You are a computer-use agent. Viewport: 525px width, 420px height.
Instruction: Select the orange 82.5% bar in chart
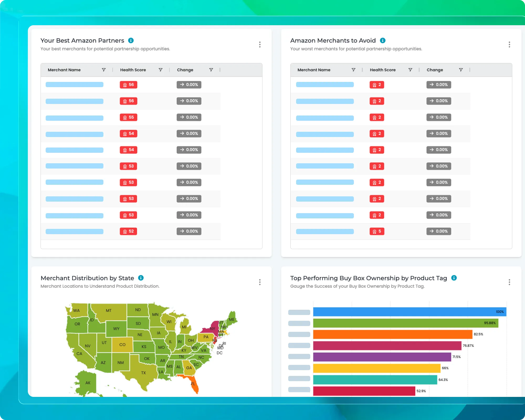point(392,334)
